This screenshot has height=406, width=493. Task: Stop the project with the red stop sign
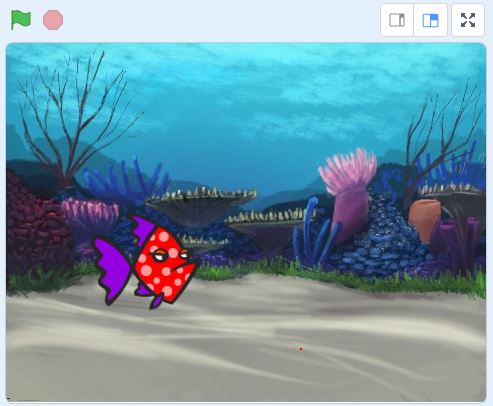53,20
